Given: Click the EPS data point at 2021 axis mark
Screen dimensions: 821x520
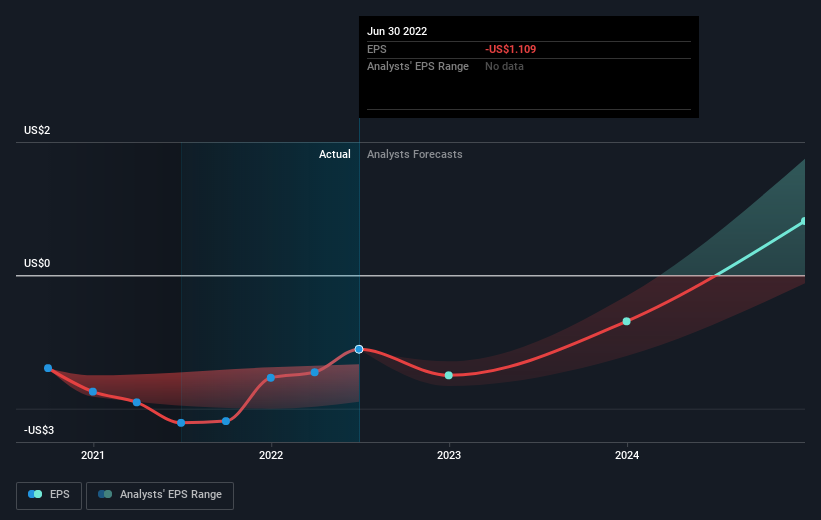Looking at the screenshot, I should (93, 392).
